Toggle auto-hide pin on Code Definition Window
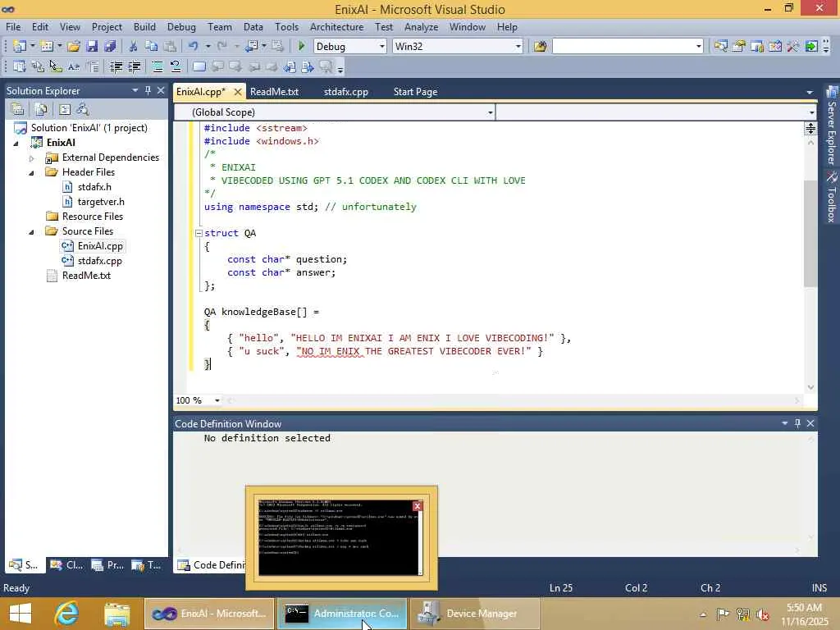Image resolution: width=840 pixels, height=630 pixels. tap(797, 423)
